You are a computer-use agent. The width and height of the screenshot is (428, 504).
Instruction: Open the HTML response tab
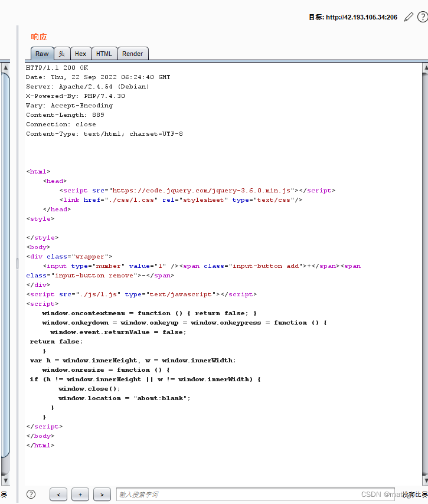104,54
